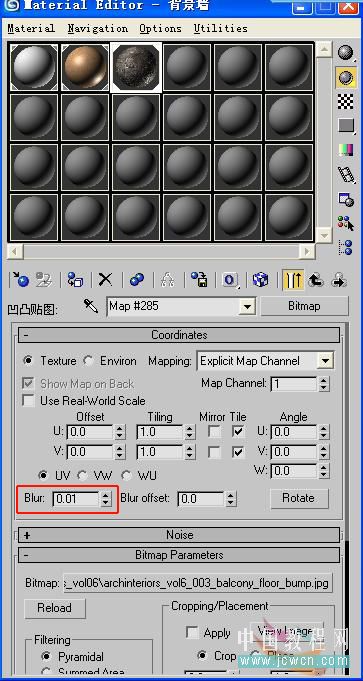Pick material with eyedropper icon
The image size is (363, 681).
point(91,307)
